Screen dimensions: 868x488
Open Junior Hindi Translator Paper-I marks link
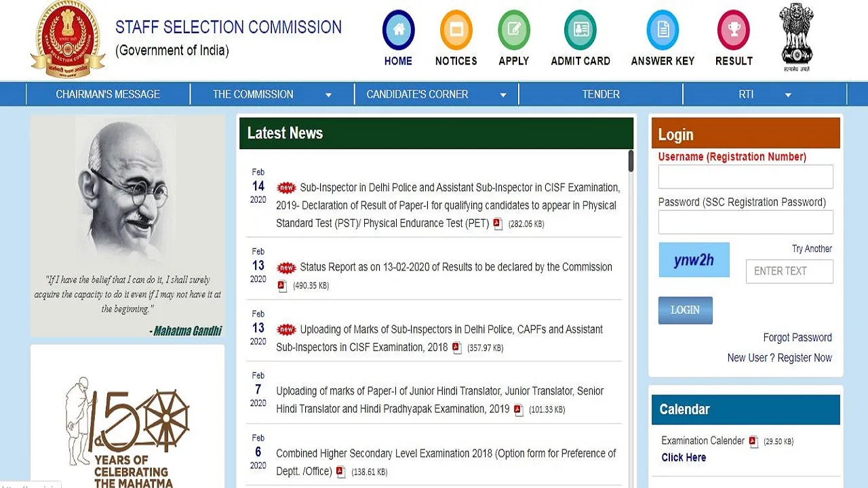(x=439, y=400)
